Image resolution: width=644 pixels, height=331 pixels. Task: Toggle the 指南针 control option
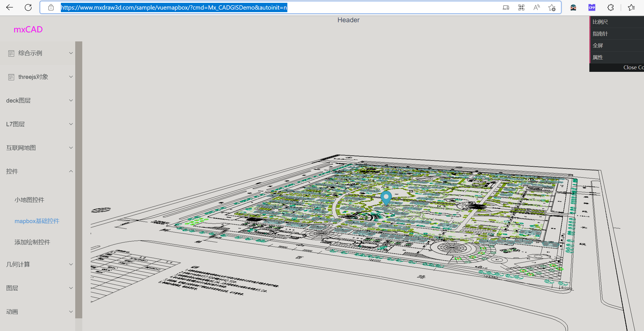coord(617,34)
